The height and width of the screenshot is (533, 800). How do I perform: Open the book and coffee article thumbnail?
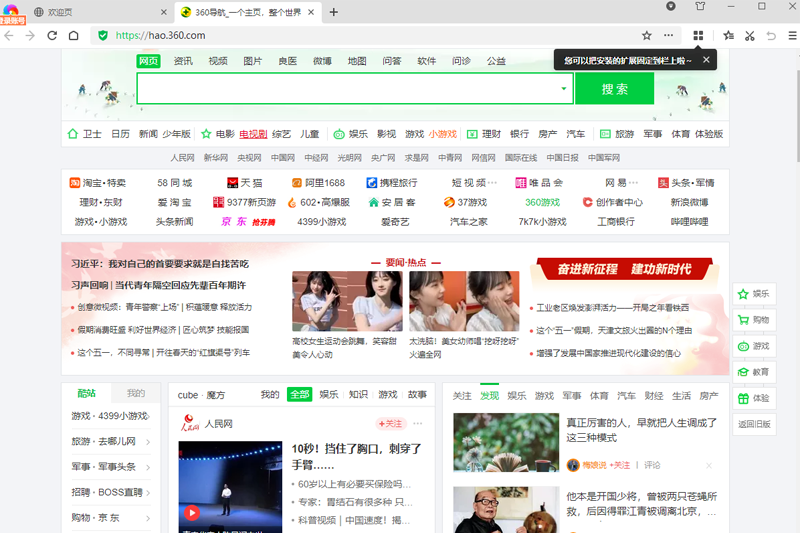(506, 442)
